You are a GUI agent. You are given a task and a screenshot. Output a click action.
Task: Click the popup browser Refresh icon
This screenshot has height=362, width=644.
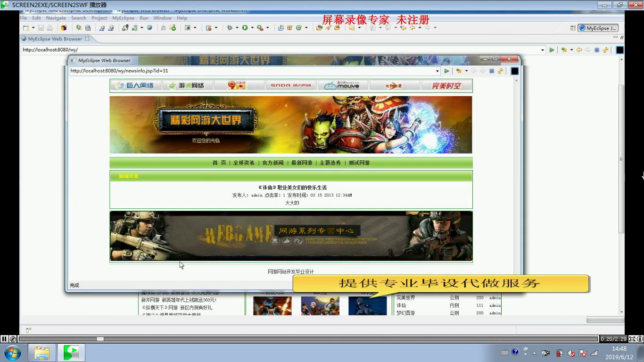coord(500,71)
